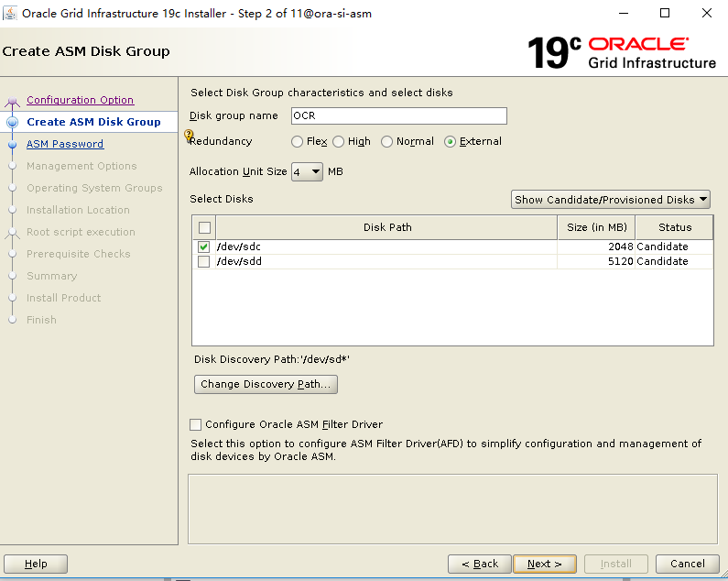Viewport: 728px width, 581px height.
Task: Click Change Discovery Path button
Action: point(266,384)
